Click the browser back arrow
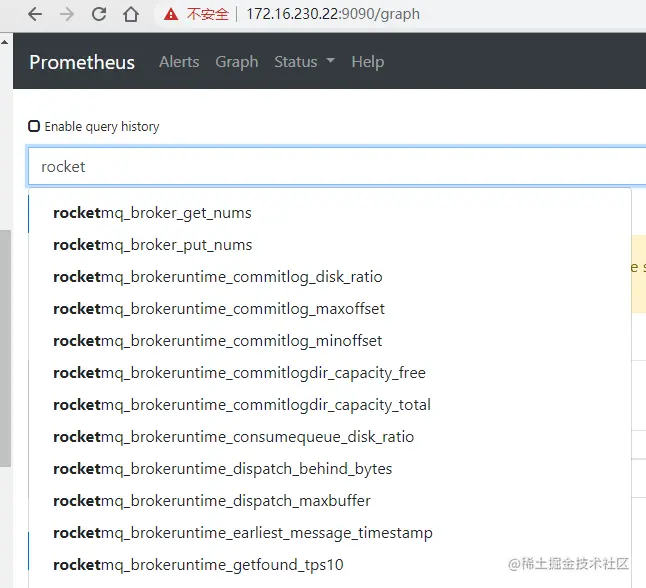 (35, 14)
